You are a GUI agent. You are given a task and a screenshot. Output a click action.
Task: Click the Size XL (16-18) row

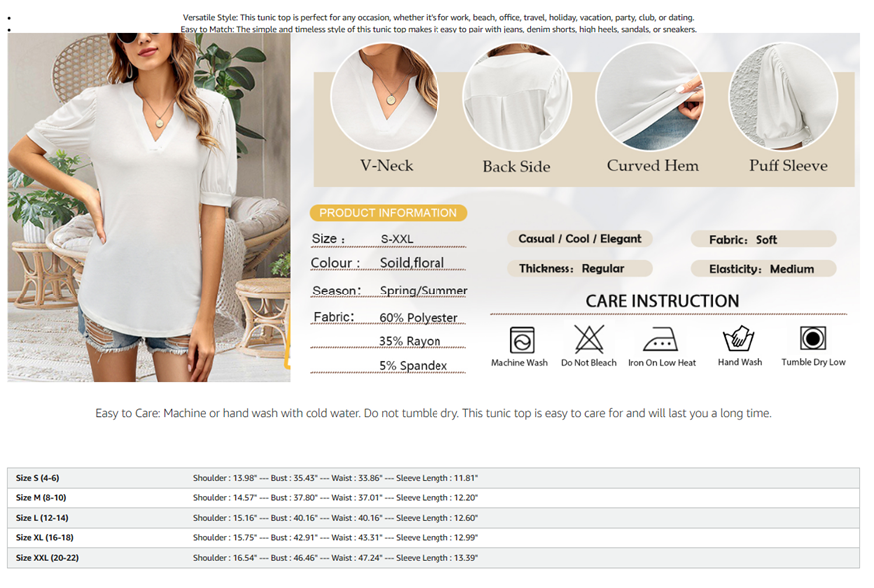(x=433, y=538)
